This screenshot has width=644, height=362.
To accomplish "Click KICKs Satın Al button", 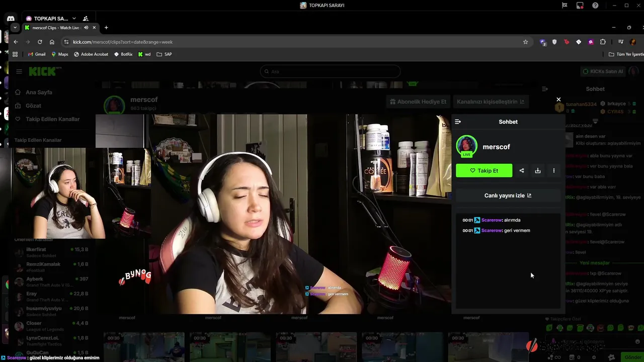I will coord(603,71).
